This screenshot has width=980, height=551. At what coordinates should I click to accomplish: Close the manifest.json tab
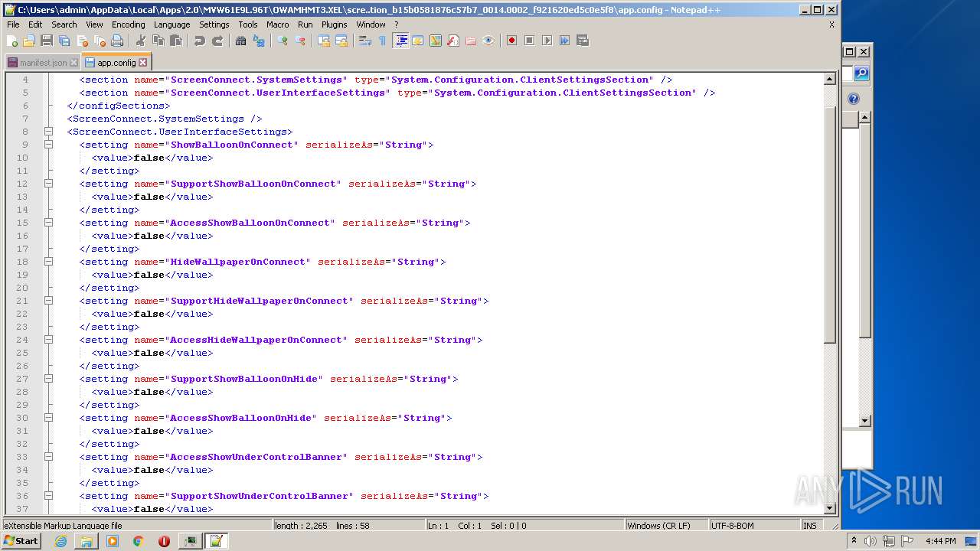point(73,63)
